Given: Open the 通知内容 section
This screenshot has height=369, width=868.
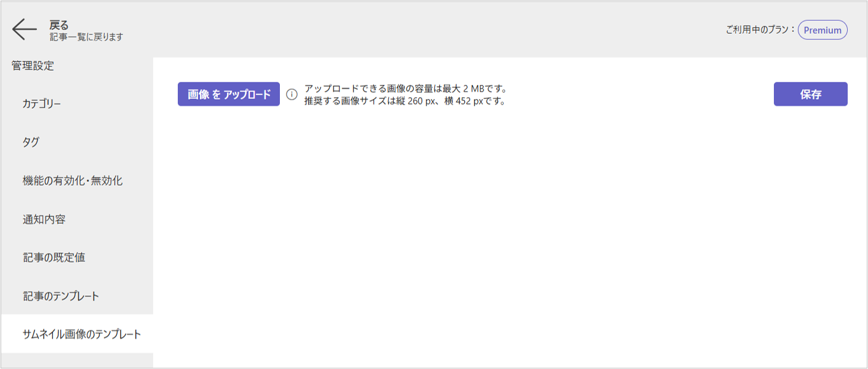Looking at the screenshot, I should [44, 219].
